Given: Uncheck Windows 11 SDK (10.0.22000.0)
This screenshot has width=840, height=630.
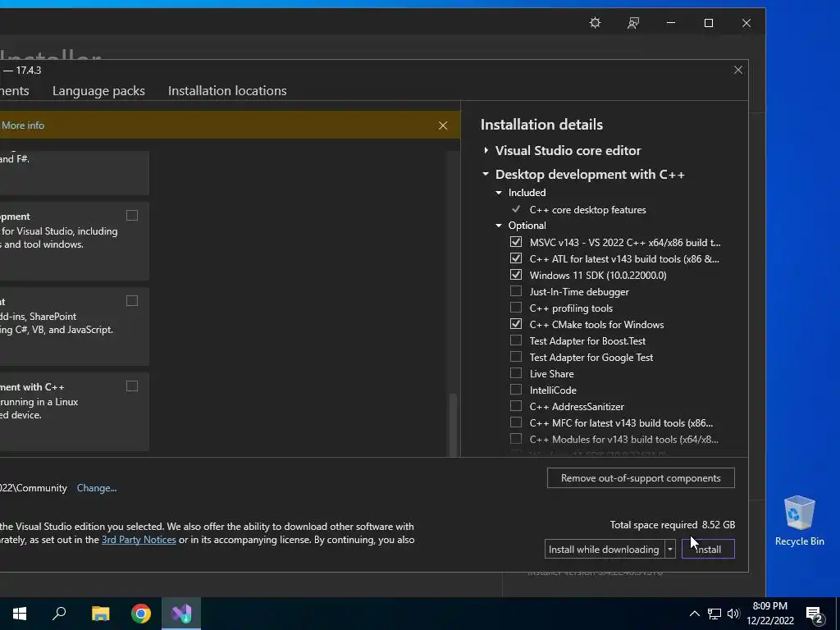Looking at the screenshot, I should [516, 275].
